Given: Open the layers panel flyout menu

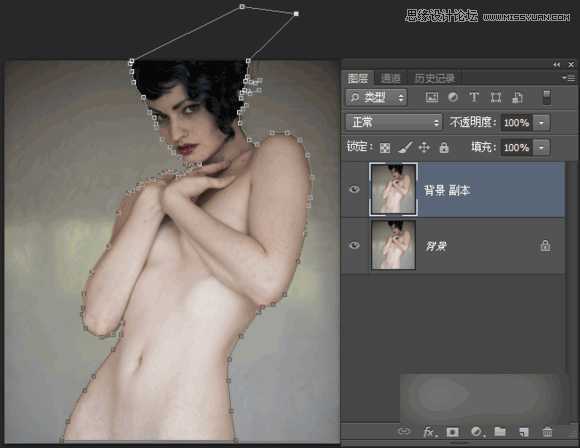Looking at the screenshot, I should point(568,78).
